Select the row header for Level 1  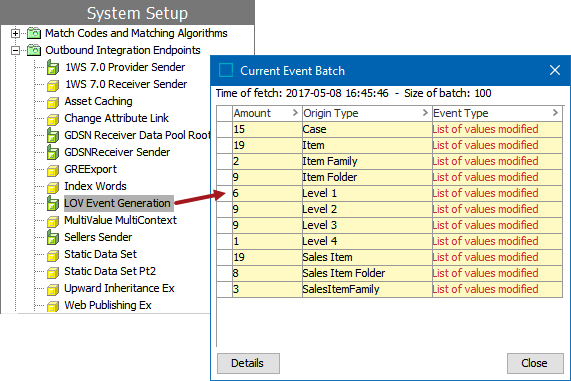[x=225, y=193]
